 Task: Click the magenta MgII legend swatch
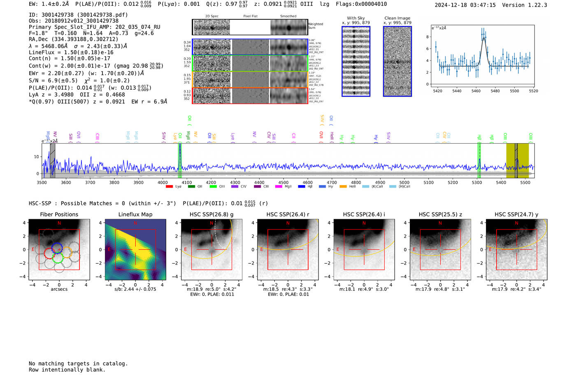click(x=279, y=187)
